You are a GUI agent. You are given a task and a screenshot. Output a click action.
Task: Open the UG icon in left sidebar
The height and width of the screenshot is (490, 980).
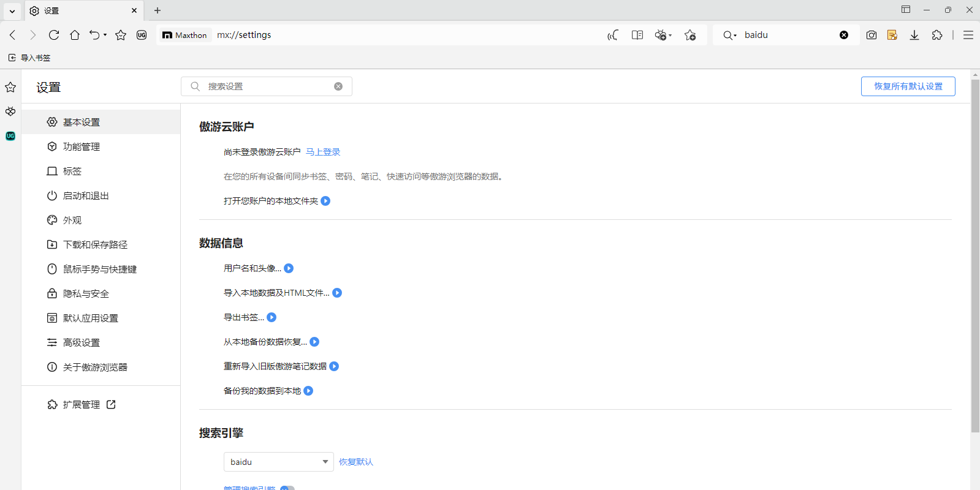pyautogui.click(x=10, y=136)
